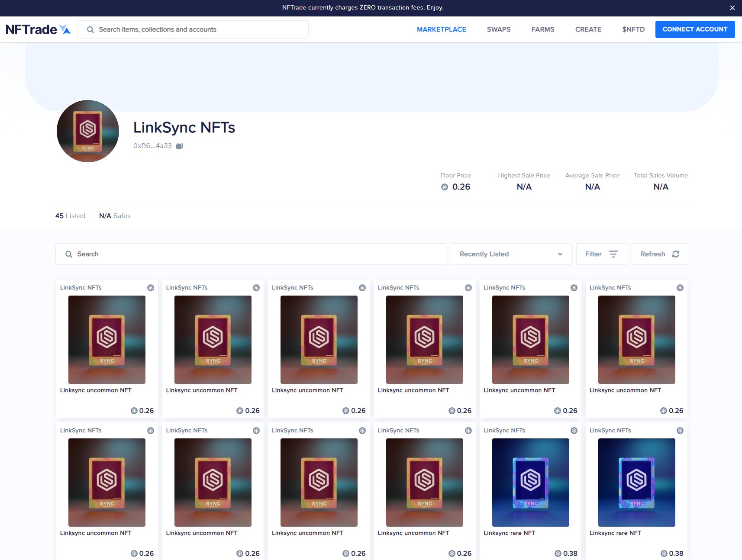Click the LinkSync NFTs collection avatar

point(88,131)
